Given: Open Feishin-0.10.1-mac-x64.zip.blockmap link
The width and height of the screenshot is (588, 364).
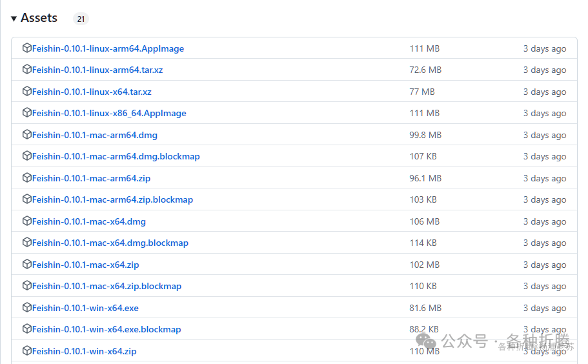Looking at the screenshot, I should [x=107, y=287].
